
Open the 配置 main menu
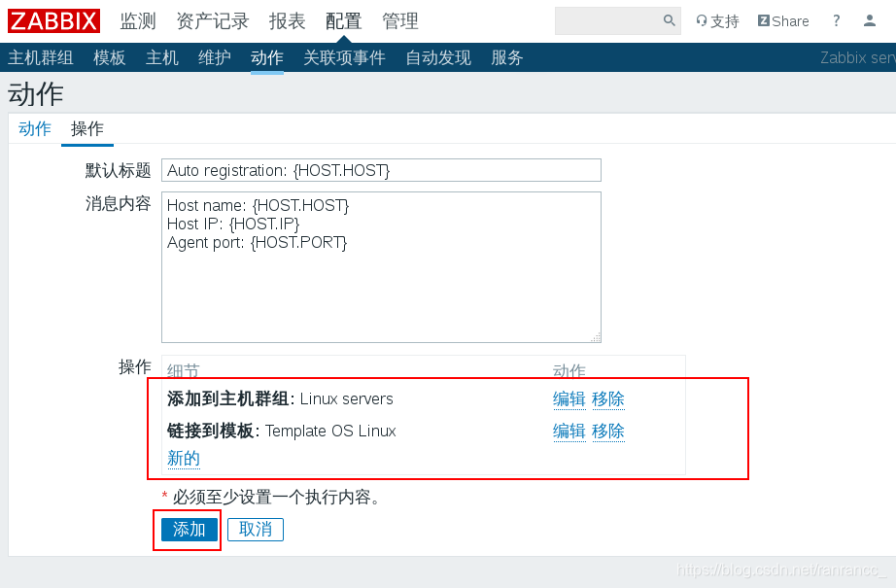[343, 21]
